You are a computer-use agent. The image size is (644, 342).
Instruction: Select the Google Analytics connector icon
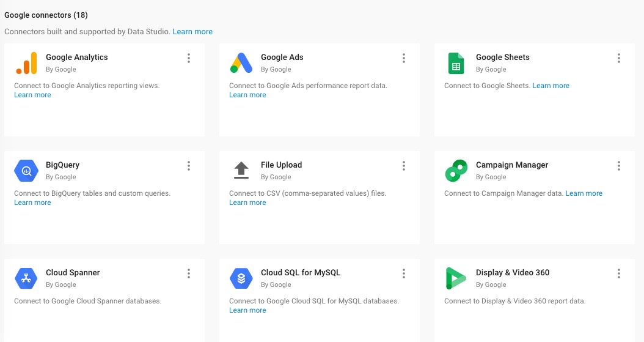tap(26, 63)
